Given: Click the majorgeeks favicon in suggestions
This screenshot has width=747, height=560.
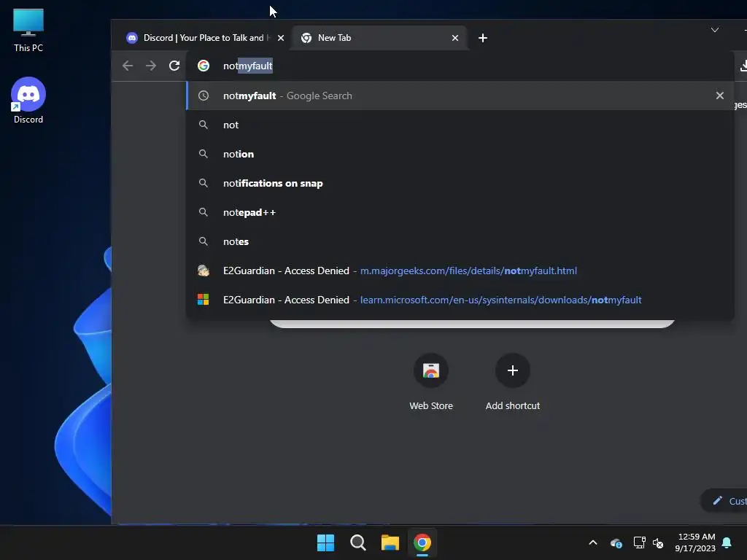Looking at the screenshot, I should point(204,271).
